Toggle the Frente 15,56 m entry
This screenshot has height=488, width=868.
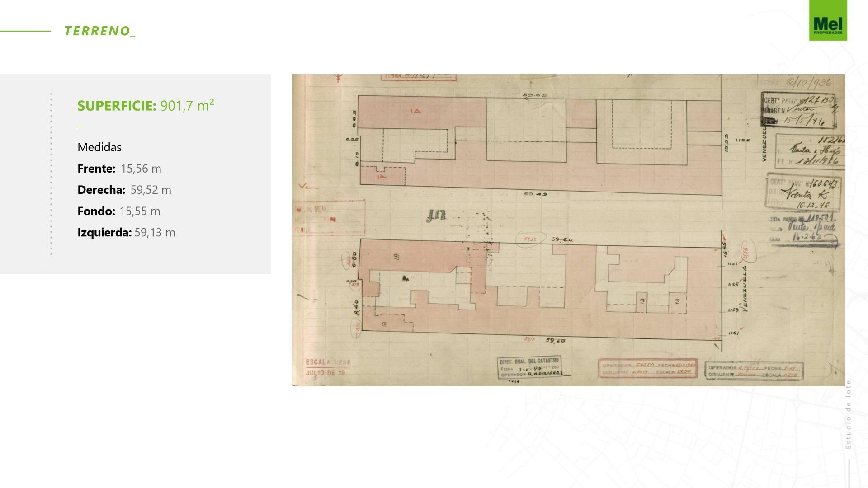pos(119,169)
